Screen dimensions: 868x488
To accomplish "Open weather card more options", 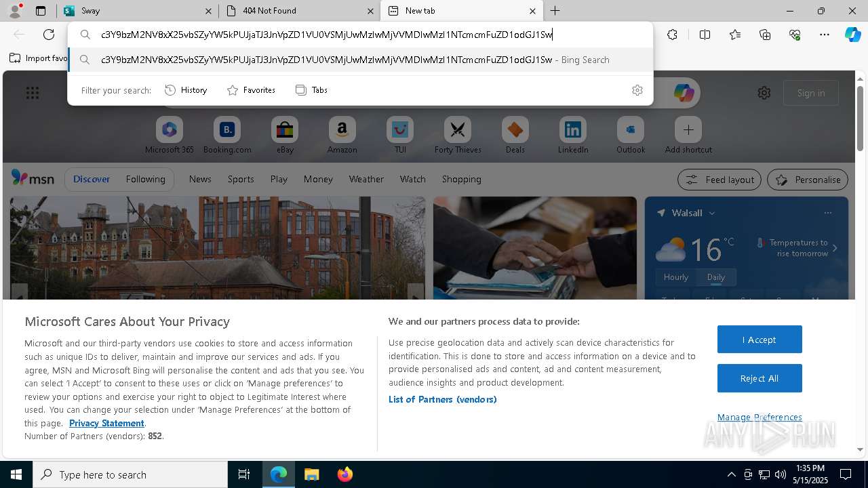I will pos(827,213).
